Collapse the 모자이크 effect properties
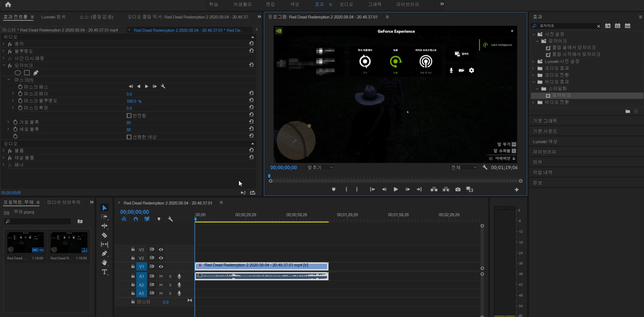 4,66
